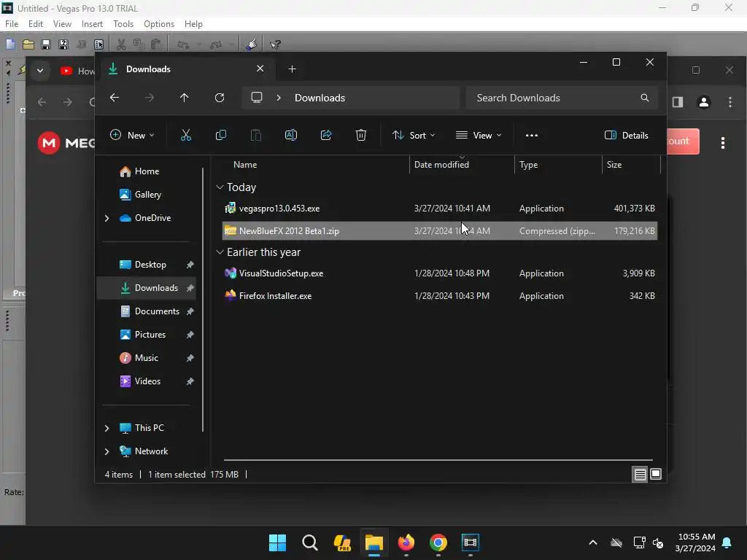This screenshot has height=560, width=747.
Task: Open the View dropdown
Action: 479,135
